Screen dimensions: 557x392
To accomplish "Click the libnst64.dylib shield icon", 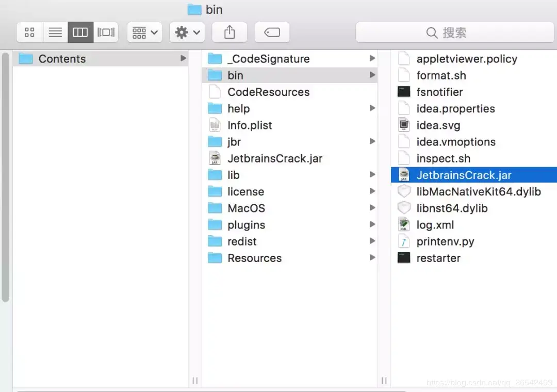I will pos(403,208).
